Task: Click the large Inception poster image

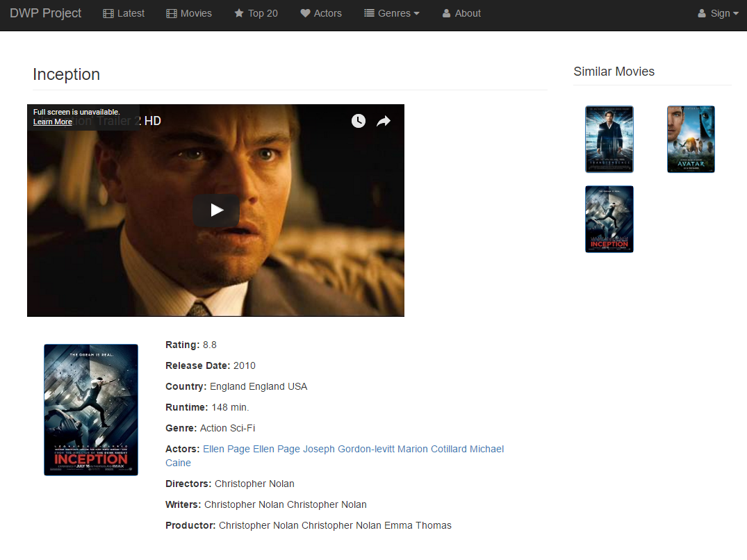Action: (91, 410)
